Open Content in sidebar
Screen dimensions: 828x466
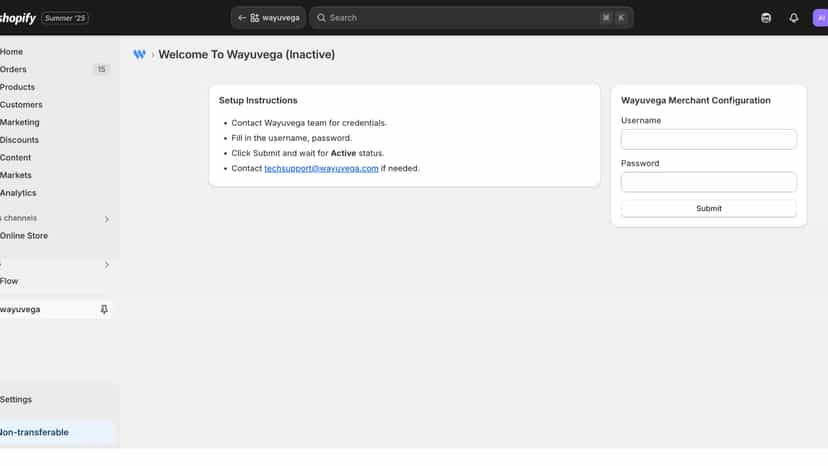click(15, 157)
